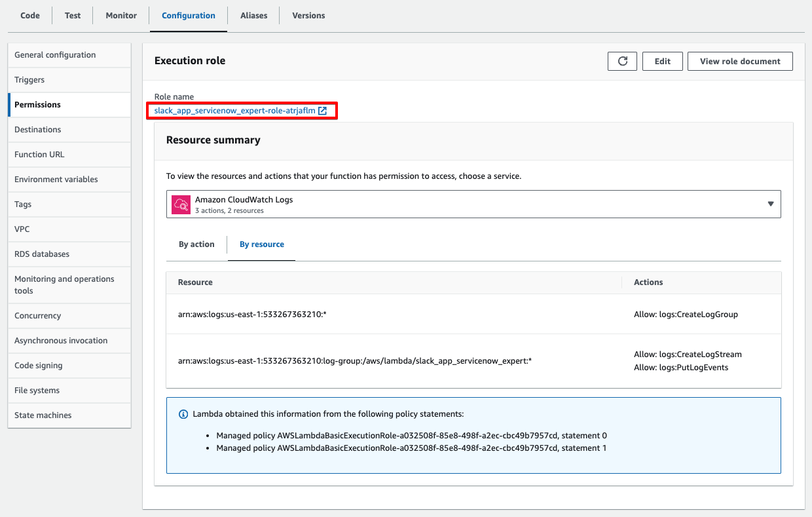This screenshot has width=812, height=517.
Task: Open State machines in sidebar
Action: [x=69, y=415]
